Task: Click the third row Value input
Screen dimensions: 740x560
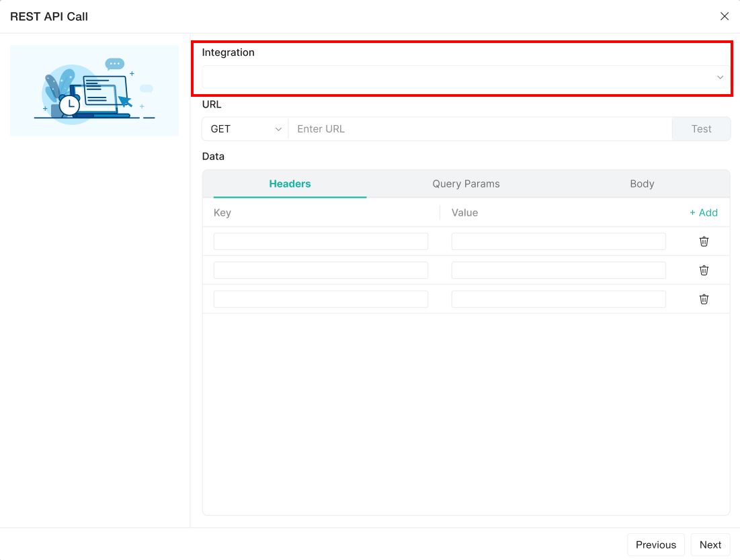Action: tap(559, 299)
